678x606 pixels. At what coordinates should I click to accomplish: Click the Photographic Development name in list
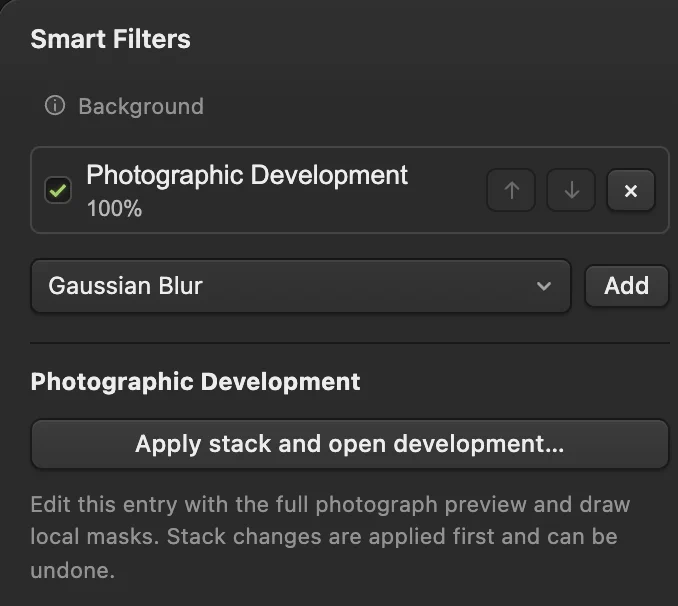point(246,175)
